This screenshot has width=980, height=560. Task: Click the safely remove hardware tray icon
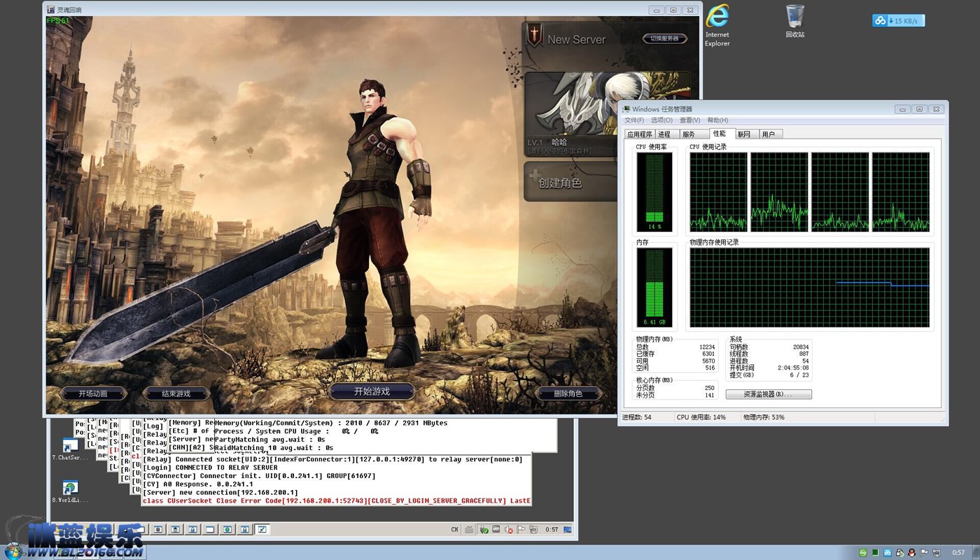pos(899,552)
